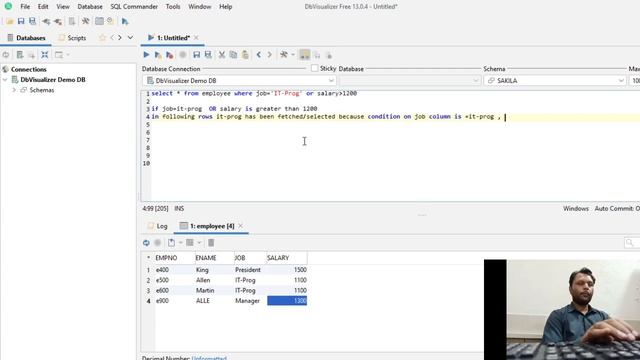Open the SQL Commander menu

point(134,7)
